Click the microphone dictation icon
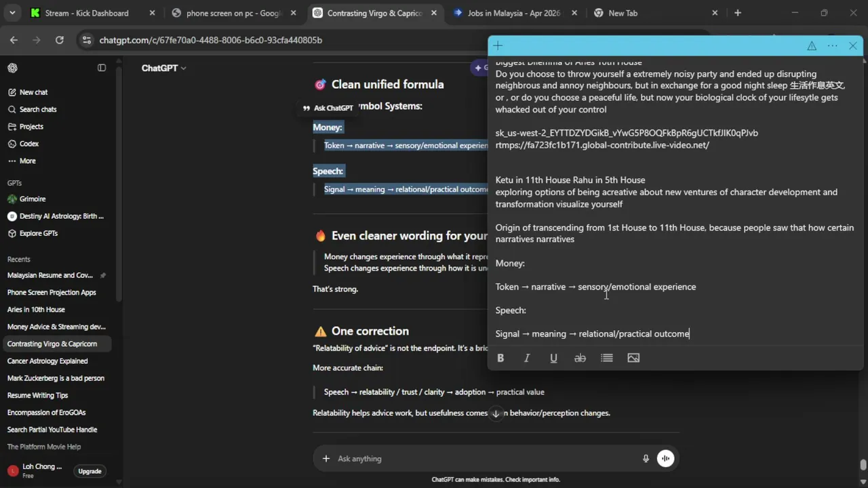 click(646, 459)
